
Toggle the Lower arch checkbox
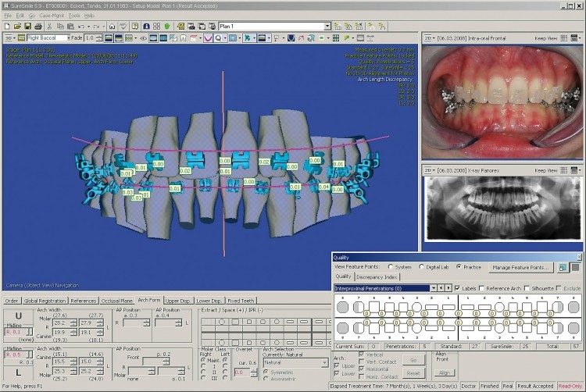[x=337, y=373]
